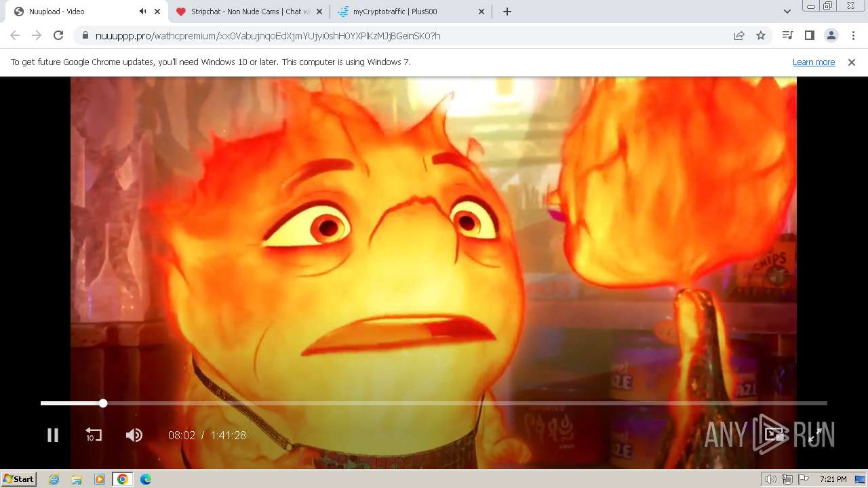Open the Learn more link
This screenshot has height=488, width=868.
click(x=814, y=62)
